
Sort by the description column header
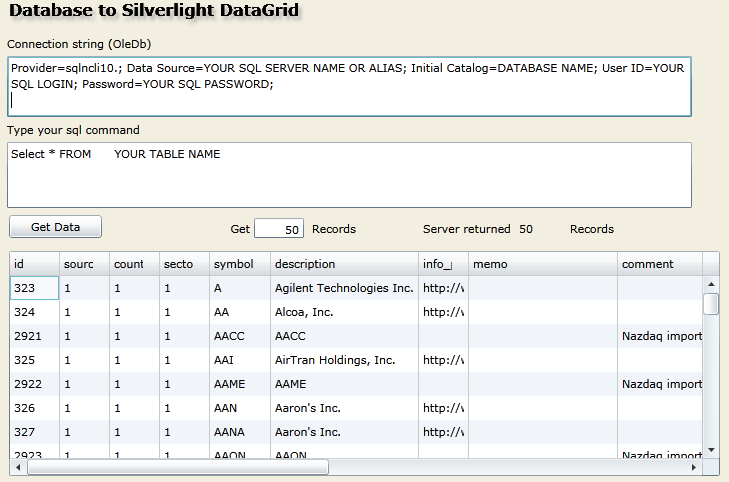[344, 264]
